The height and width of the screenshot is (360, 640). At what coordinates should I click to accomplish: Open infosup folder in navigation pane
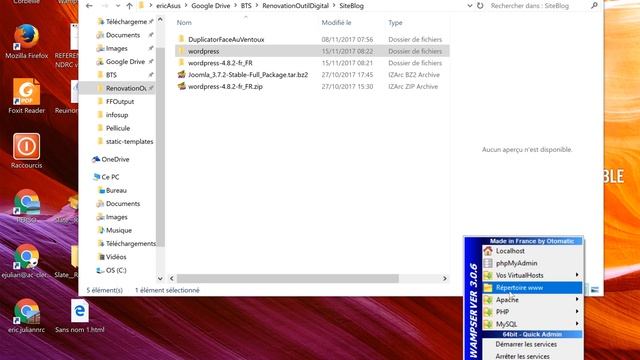117,115
